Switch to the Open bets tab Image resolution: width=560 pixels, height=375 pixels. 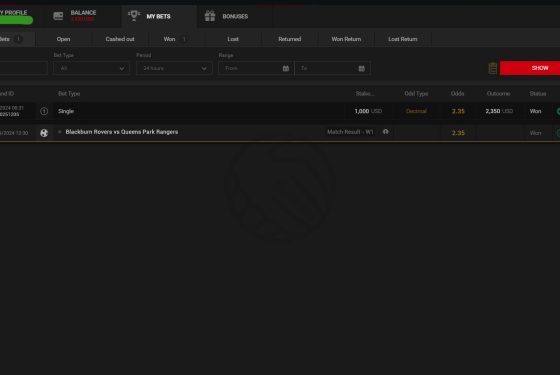click(x=63, y=39)
